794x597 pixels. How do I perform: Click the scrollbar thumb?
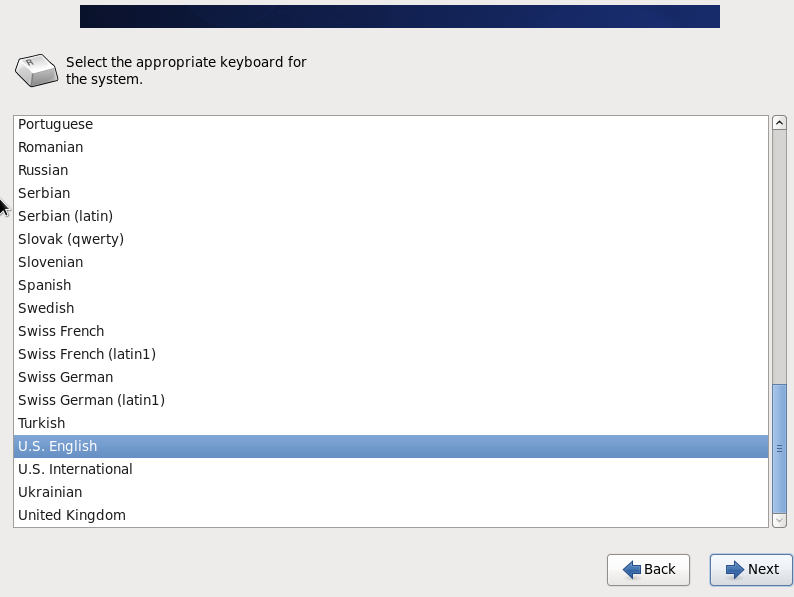779,449
